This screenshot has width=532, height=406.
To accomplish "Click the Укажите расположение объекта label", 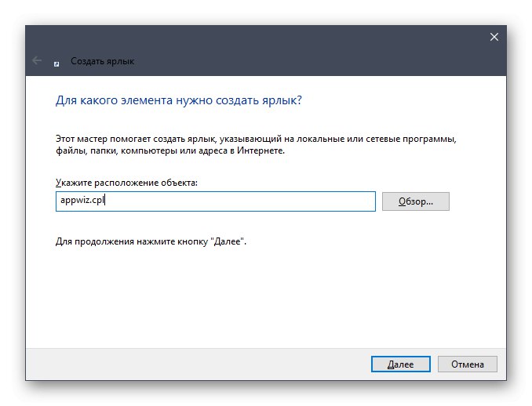I will pyautogui.click(x=126, y=182).
